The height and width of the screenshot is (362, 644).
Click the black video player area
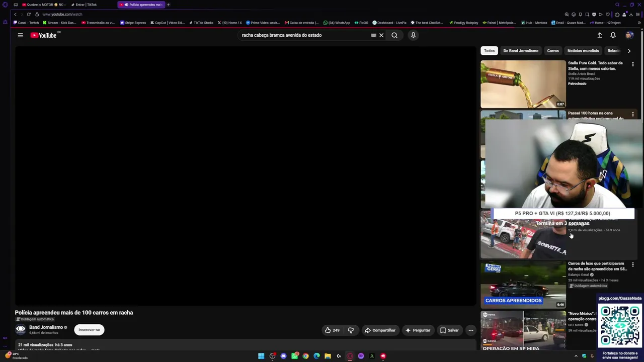(245, 176)
